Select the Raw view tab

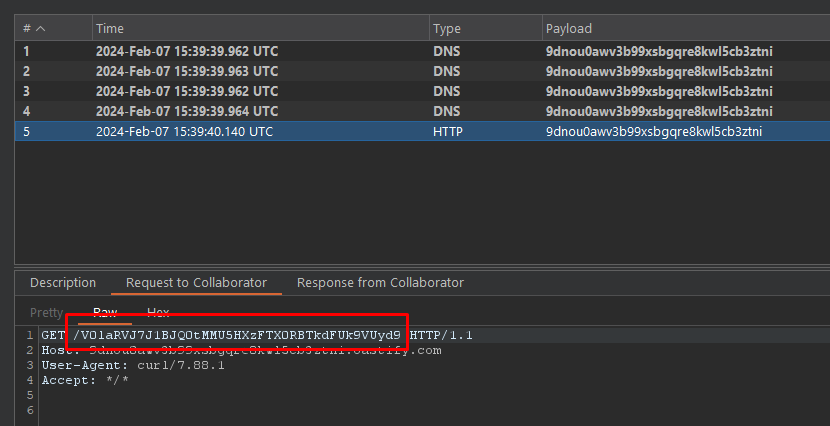point(105,313)
